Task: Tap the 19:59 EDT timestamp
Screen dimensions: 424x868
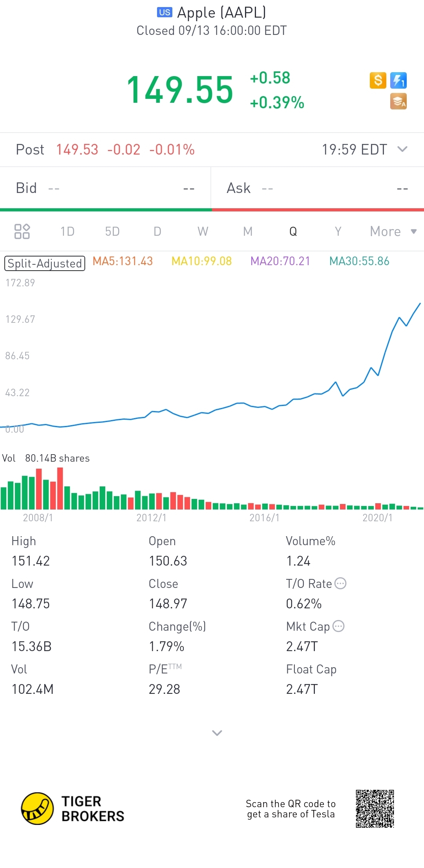Action: coord(355,149)
